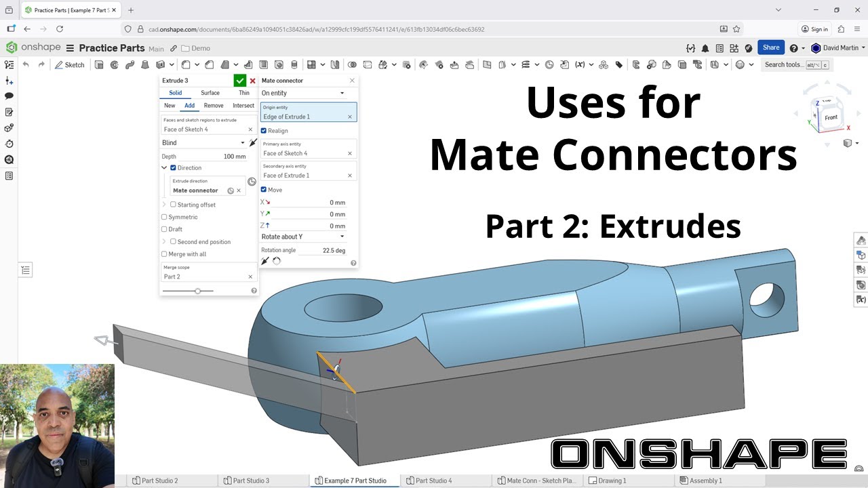Screen dimensions: 868x488
Task: Select the Remove operation tab
Action: pos(214,106)
